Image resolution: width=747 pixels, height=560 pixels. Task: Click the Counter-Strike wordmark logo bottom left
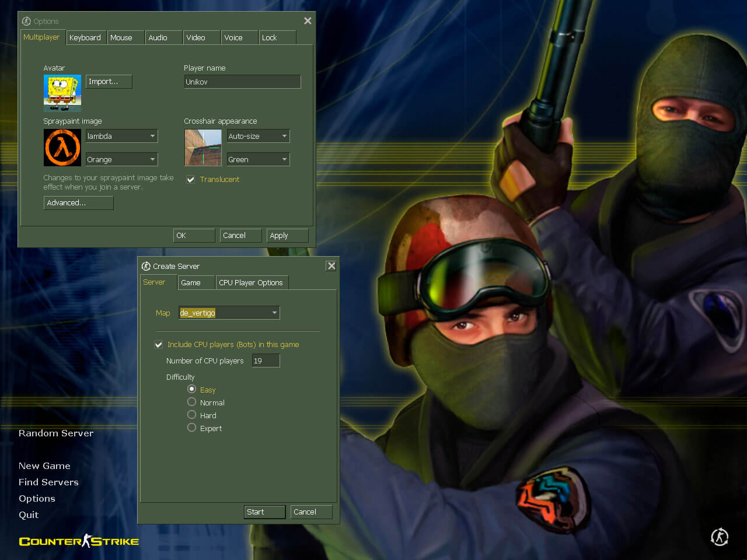(79, 541)
